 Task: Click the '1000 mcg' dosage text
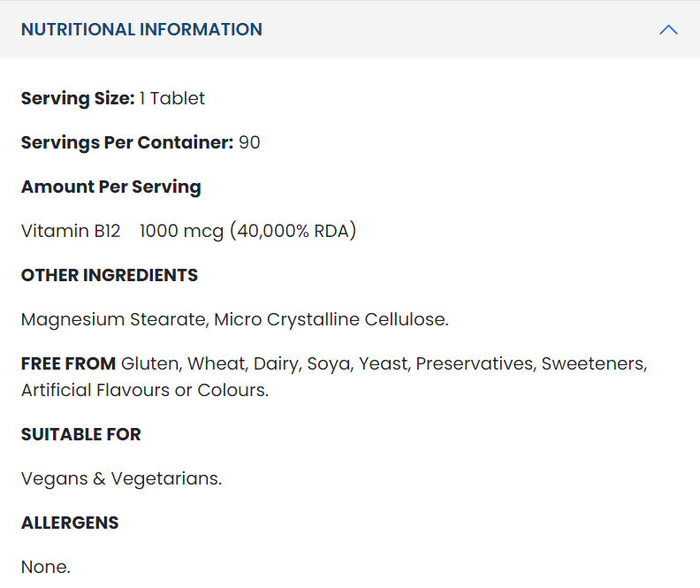click(181, 231)
